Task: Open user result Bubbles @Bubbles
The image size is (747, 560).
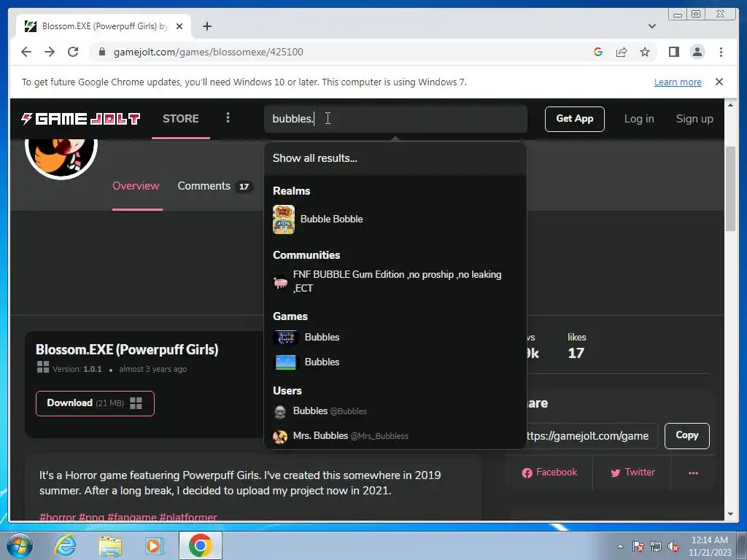Action: pyautogui.click(x=395, y=411)
